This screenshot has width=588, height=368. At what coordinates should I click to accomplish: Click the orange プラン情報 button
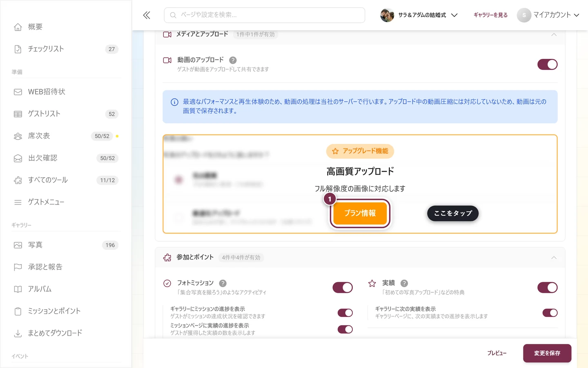360,213
